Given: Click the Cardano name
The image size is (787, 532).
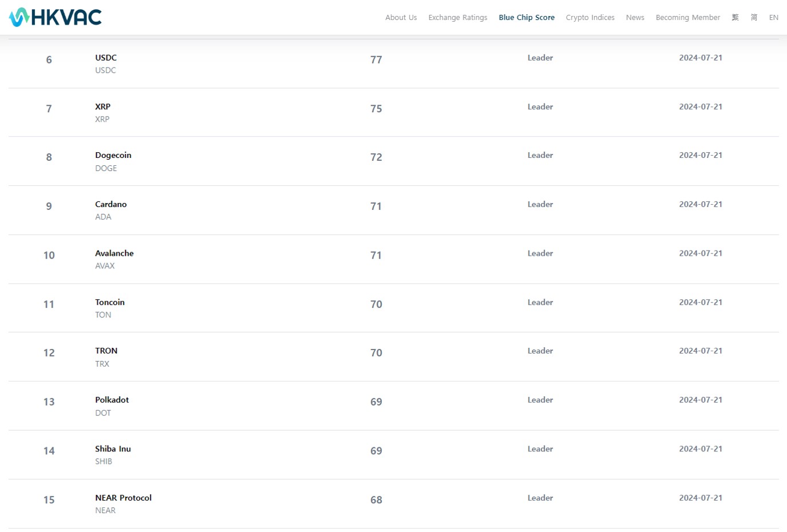Looking at the screenshot, I should click(111, 204).
